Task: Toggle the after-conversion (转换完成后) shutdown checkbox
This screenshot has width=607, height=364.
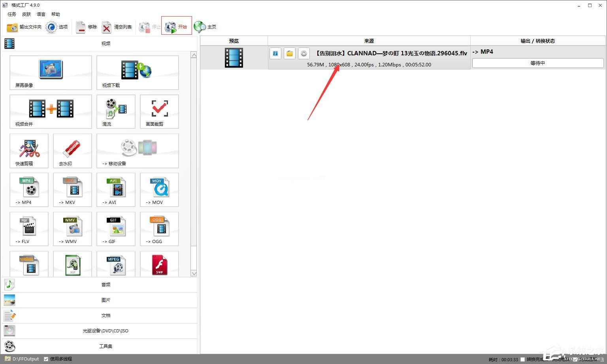Action: point(523,359)
